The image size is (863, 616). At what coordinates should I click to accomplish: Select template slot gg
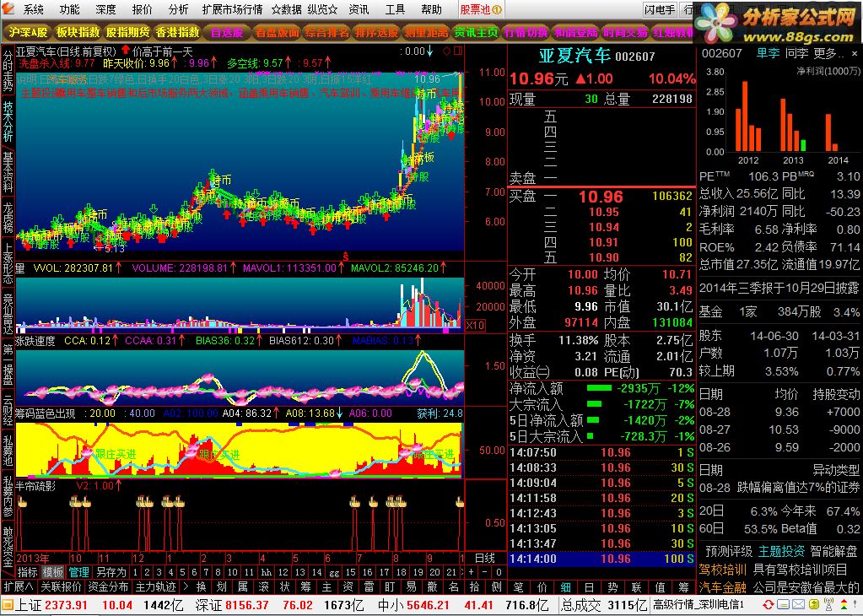coord(334,572)
